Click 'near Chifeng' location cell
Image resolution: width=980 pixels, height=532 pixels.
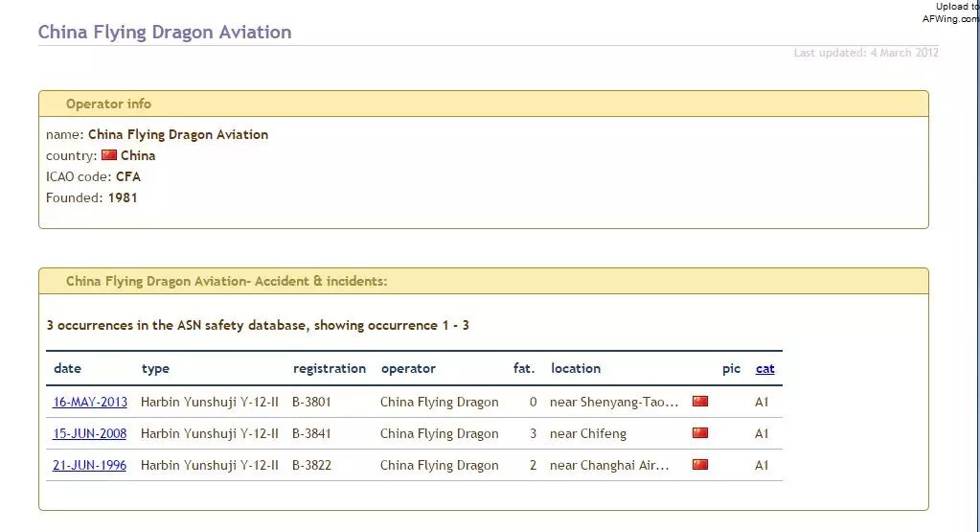click(x=588, y=434)
